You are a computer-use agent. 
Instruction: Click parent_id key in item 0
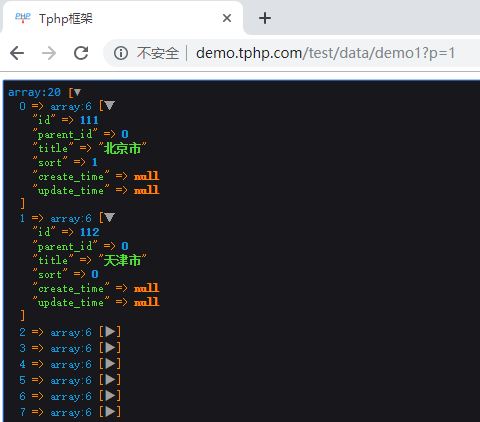coord(65,134)
